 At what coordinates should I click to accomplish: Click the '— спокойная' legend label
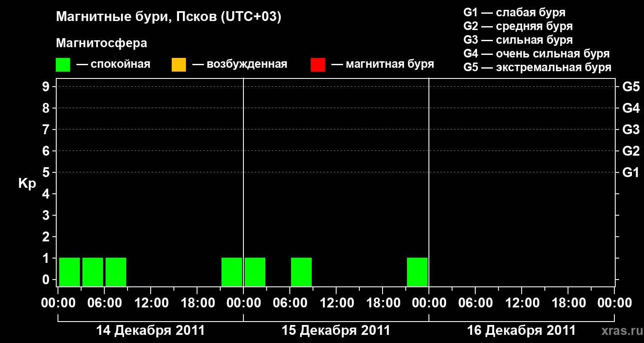(x=113, y=64)
